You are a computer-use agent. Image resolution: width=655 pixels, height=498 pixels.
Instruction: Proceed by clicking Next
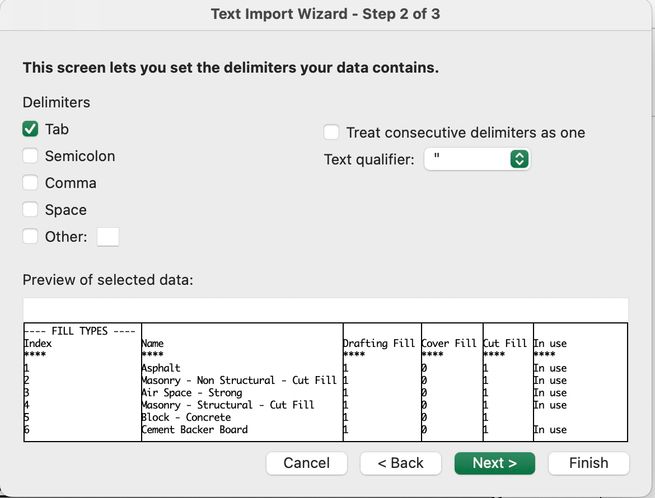495,463
